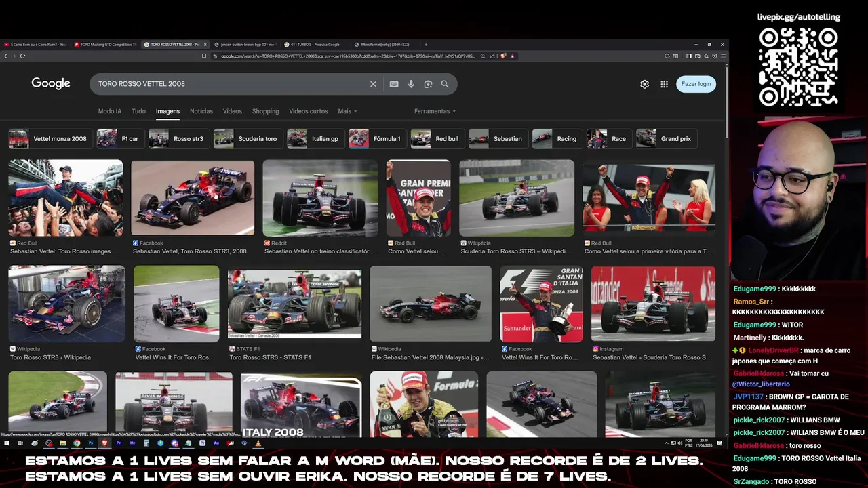Click the taskbar clock showing 20:39
The width and height of the screenshot is (868, 488).
pyautogui.click(x=704, y=443)
